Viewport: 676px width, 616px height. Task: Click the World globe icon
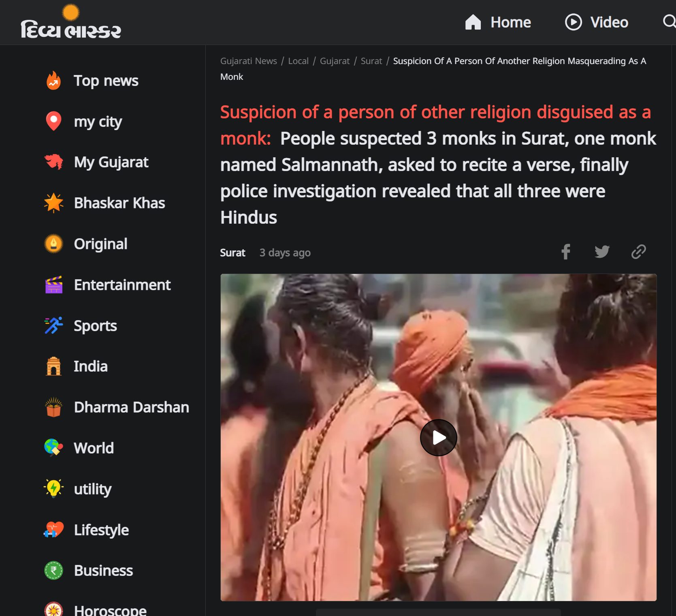point(53,448)
